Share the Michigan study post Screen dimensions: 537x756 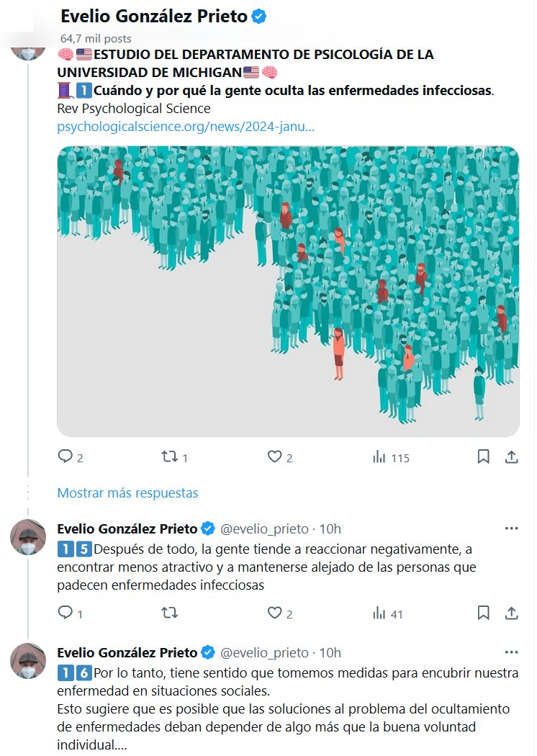[x=511, y=456]
